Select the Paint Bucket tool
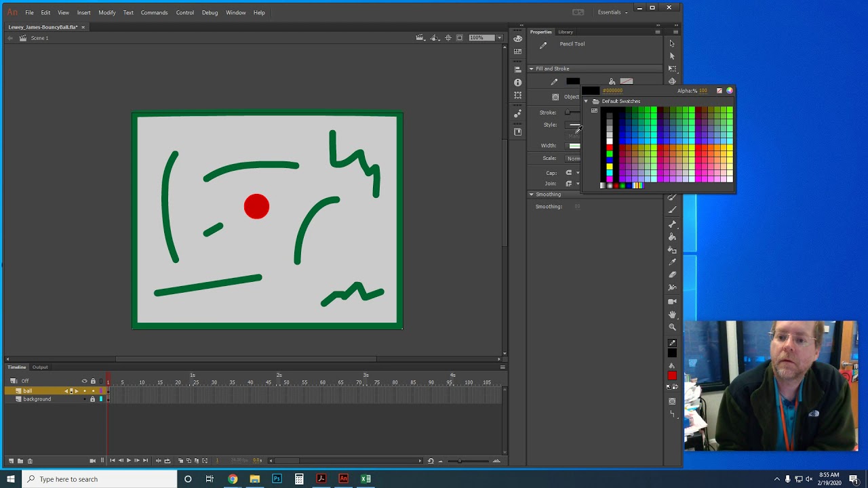This screenshot has height=488, width=868. coord(672,237)
